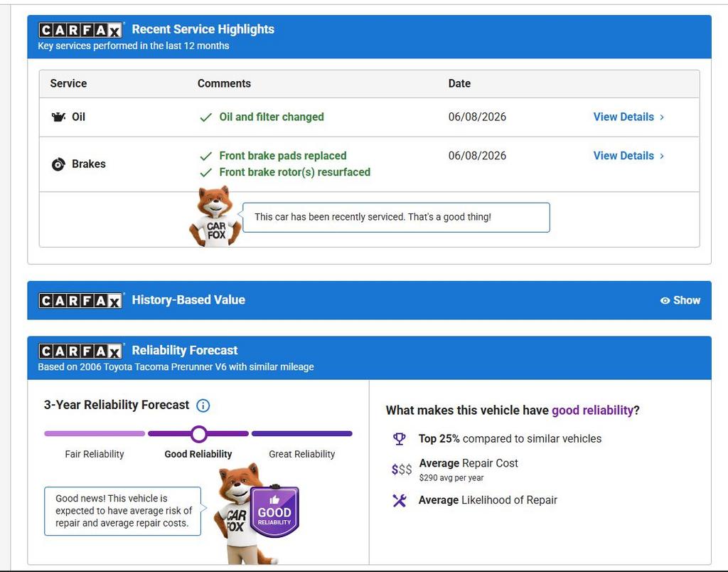Click the dollar signs Average Repair Cost icon
This screenshot has height=572, width=728.
click(x=402, y=470)
